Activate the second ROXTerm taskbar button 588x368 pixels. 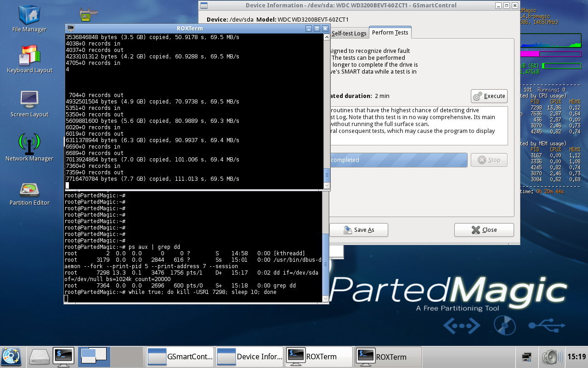(389, 356)
